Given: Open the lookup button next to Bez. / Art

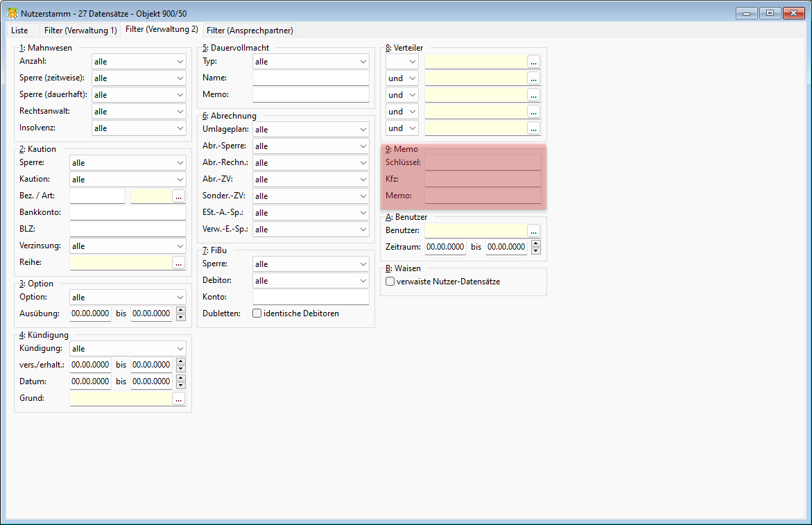Looking at the screenshot, I should (179, 196).
